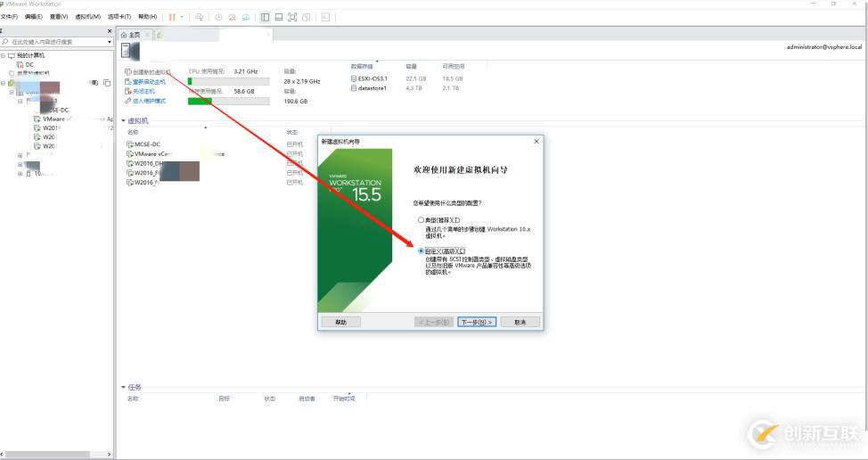
Task: Open the 选项卡(T) menu
Action: coord(119,17)
